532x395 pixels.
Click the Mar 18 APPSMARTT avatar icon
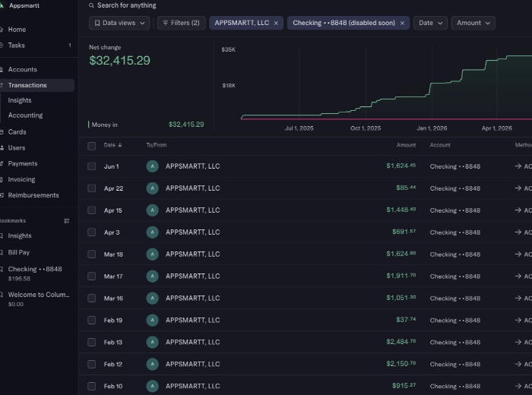(x=152, y=254)
